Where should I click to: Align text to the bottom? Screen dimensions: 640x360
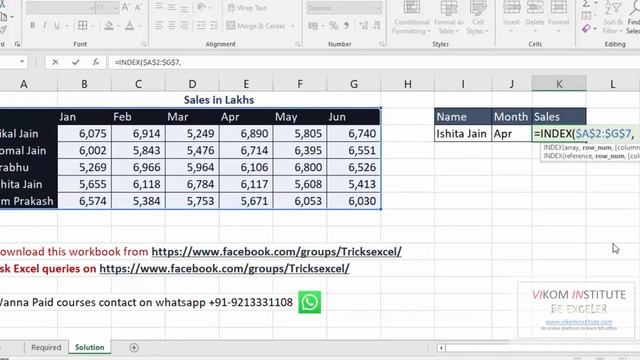184,7
